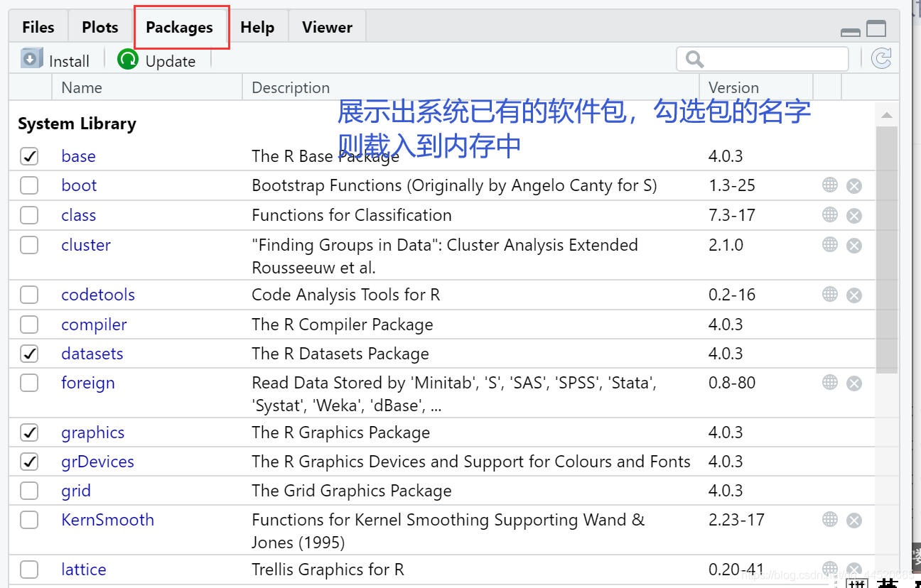Select the Packages tab
The width and height of the screenshot is (921, 588).
coord(180,27)
